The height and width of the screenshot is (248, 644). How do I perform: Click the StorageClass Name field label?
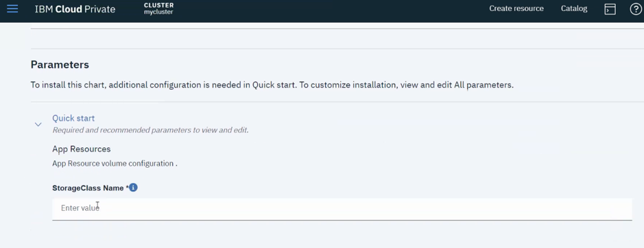(88, 188)
